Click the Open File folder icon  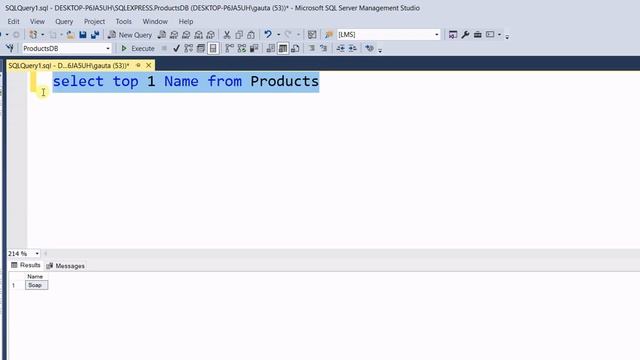(x=71, y=35)
